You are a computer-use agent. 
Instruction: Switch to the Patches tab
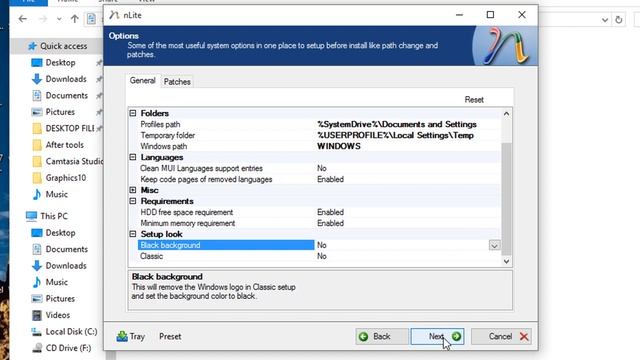[x=177, y=82]
